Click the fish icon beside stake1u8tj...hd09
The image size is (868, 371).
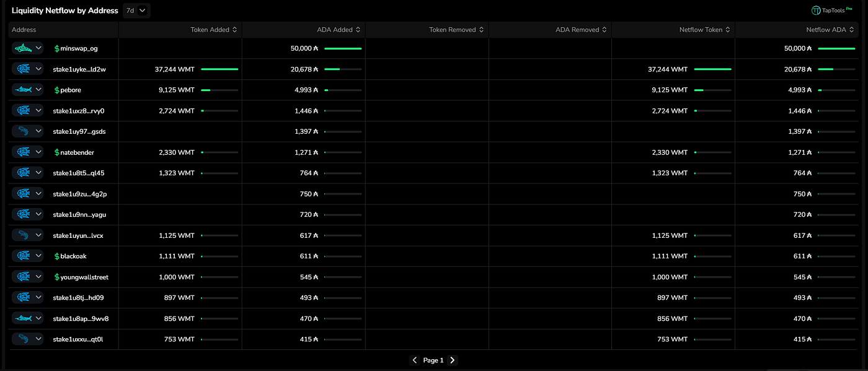click(23, 297)
